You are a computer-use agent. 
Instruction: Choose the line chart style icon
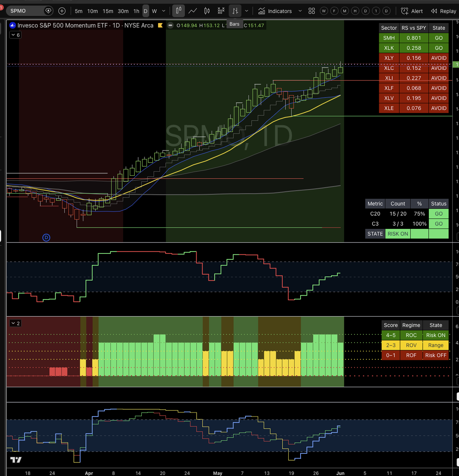[x=193, y=11]
